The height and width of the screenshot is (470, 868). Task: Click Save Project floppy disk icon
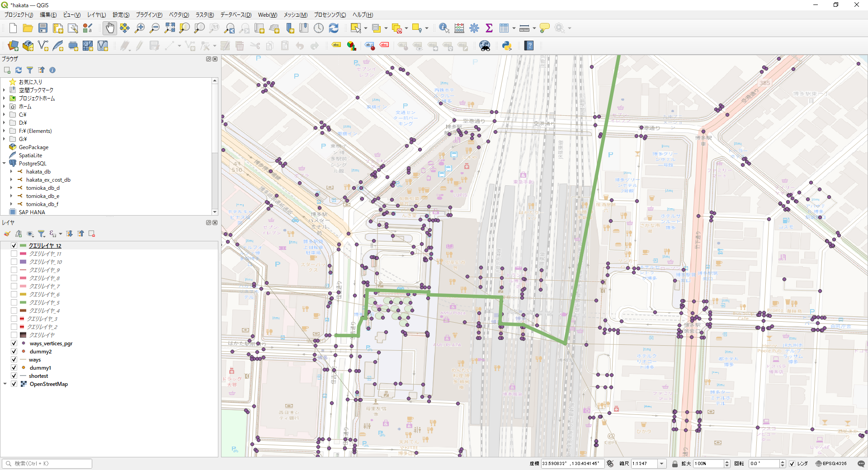point(43,28)
